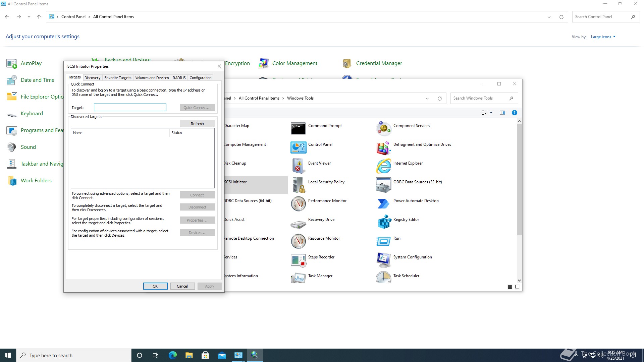
Task: Open Command Prompt icon in Windows Tools
Action: click(x=298, y=128)
